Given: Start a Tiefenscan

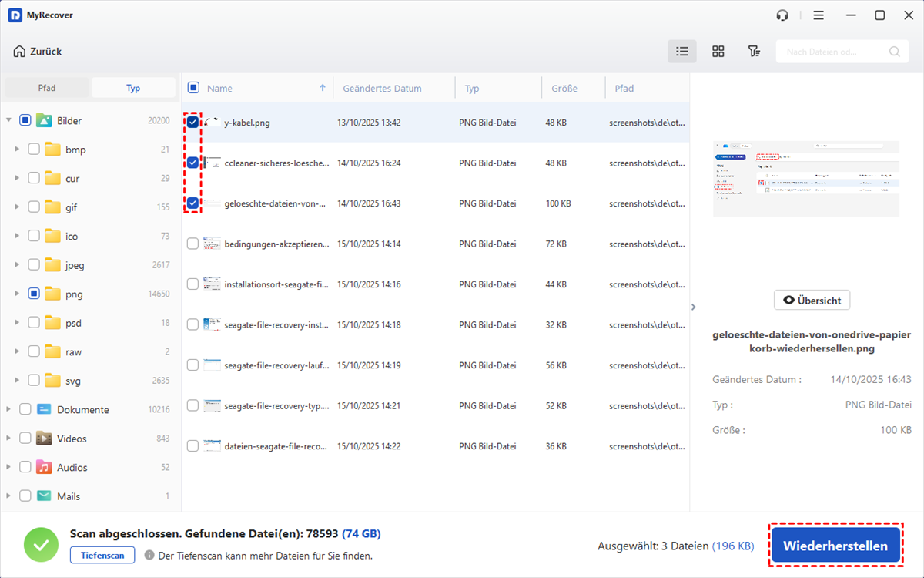Looking at the screenshot, I should click(x=102, y=555).
